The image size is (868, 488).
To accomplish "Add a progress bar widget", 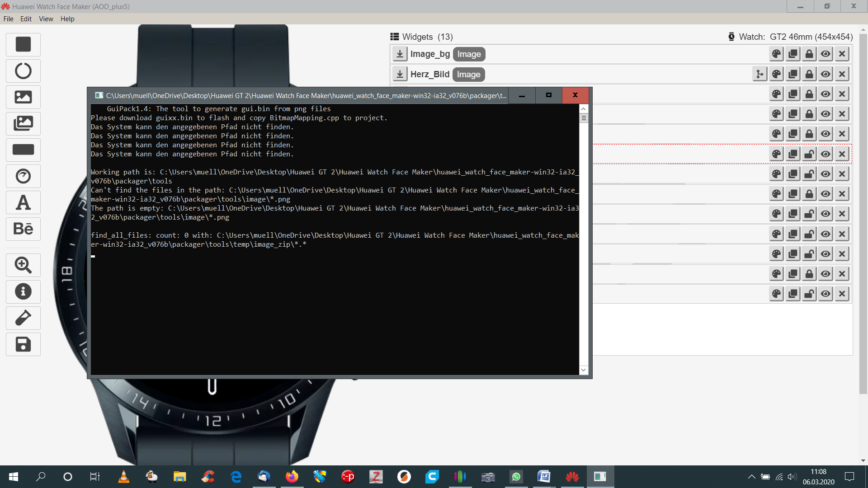I will click(23, 150).
